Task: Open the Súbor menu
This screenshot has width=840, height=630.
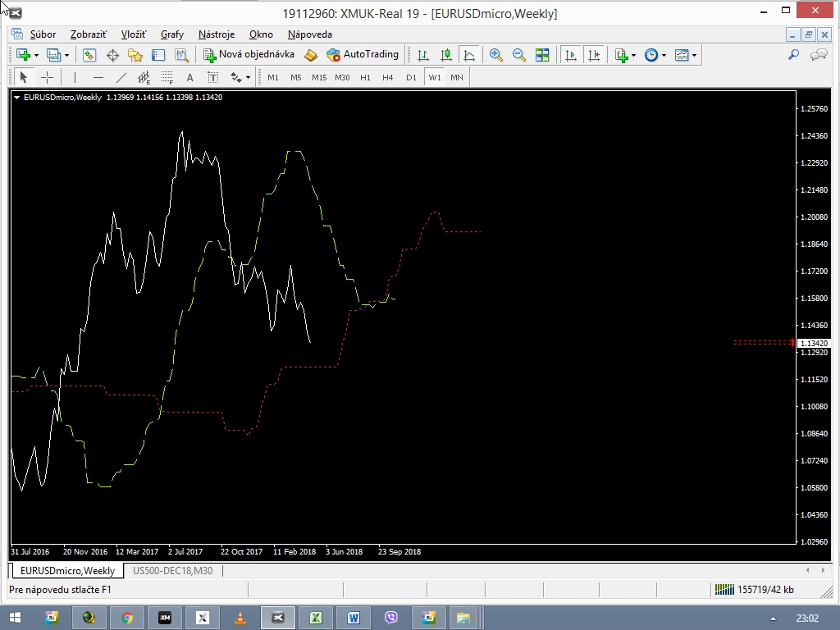Action: (43, 34)
